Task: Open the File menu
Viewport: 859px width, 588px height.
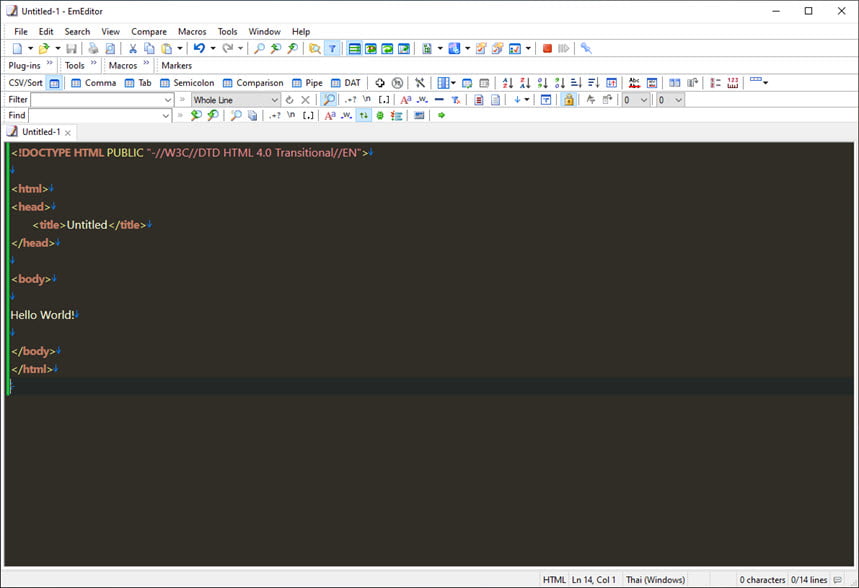Action: click(21, 31)
